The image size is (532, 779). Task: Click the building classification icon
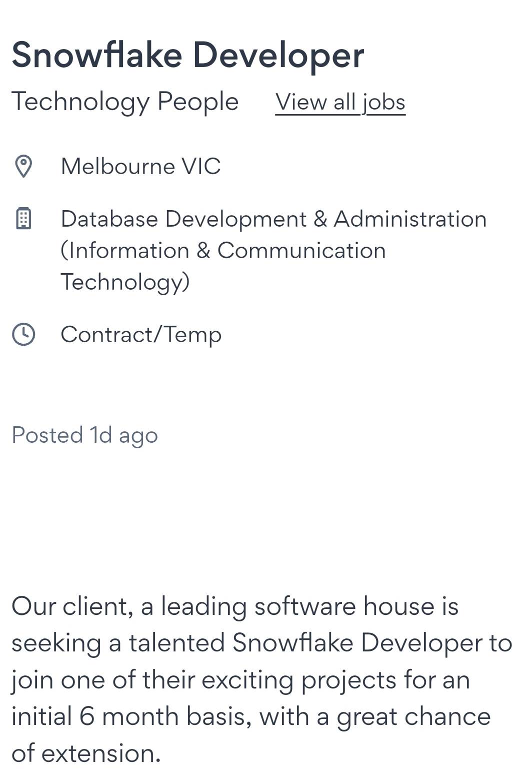[23, 219]
